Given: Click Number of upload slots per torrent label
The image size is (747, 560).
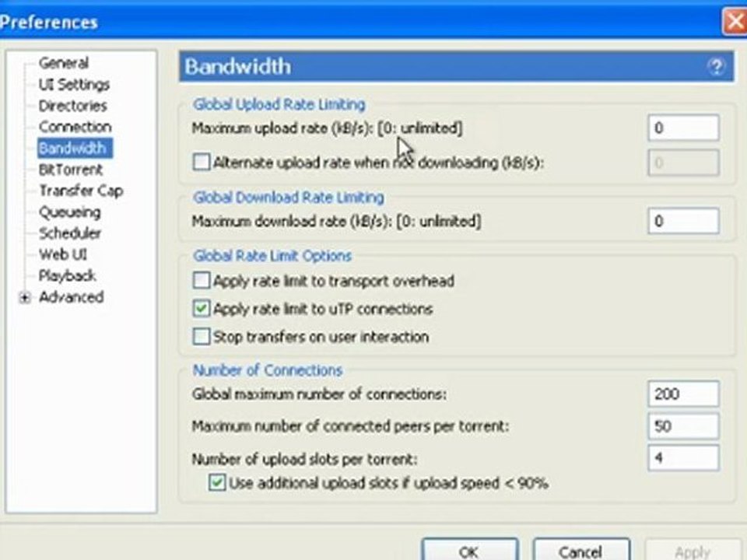Looking at the screenshot, I should [304, 459].
